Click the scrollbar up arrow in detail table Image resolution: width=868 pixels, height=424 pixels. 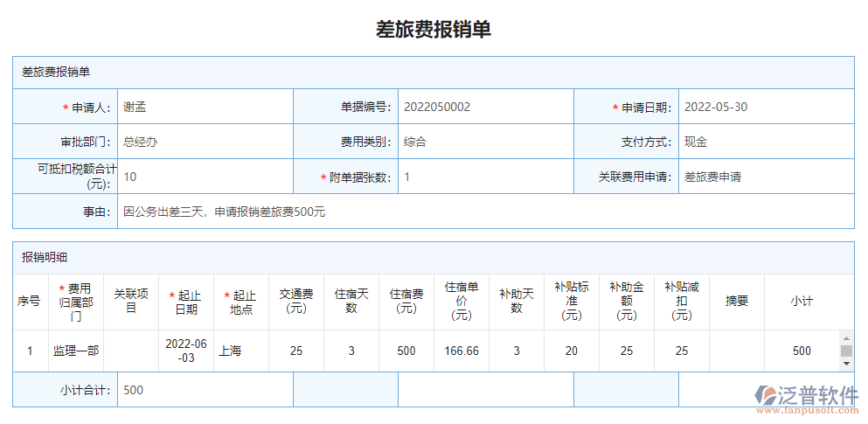845,337
